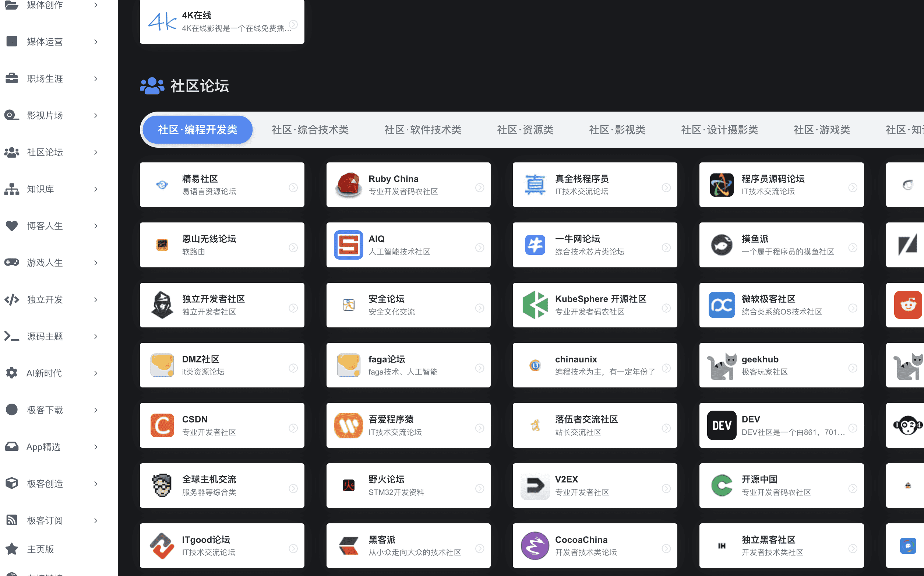Expand the 媒体运营 sidebar chevron
The width and height of the screenshot is (924, 576).
pos(96,42)
